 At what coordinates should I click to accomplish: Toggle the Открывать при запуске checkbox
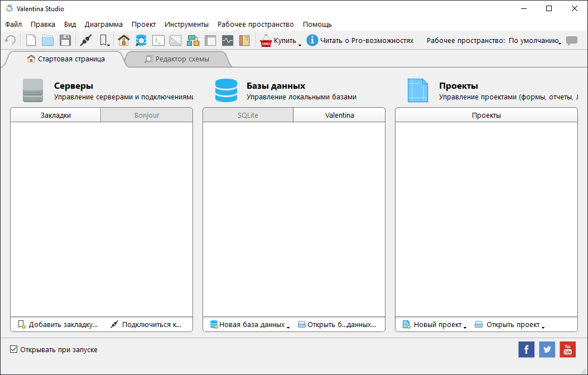tap(14, 349)
